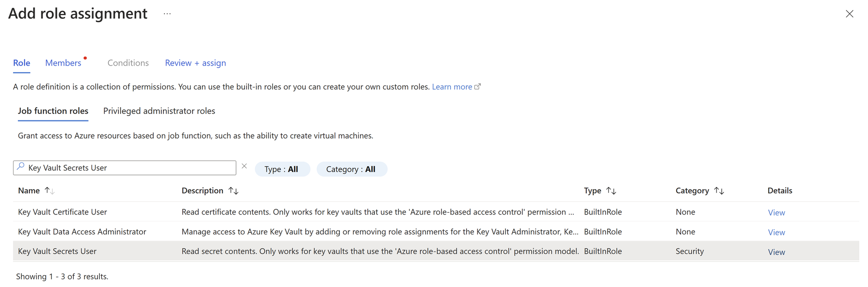
Task: Select the Key Vault Certificate User role row
Action: (x=62, y=212)
